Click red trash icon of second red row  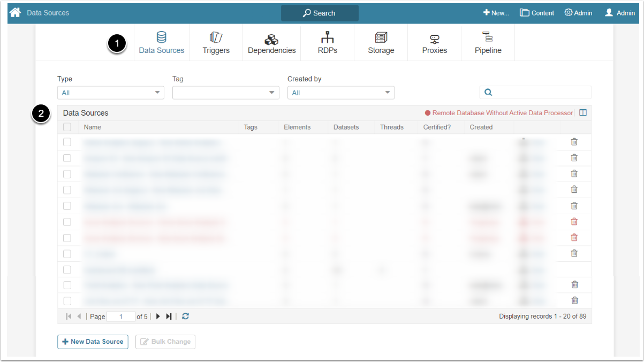[x=574, y=237]
